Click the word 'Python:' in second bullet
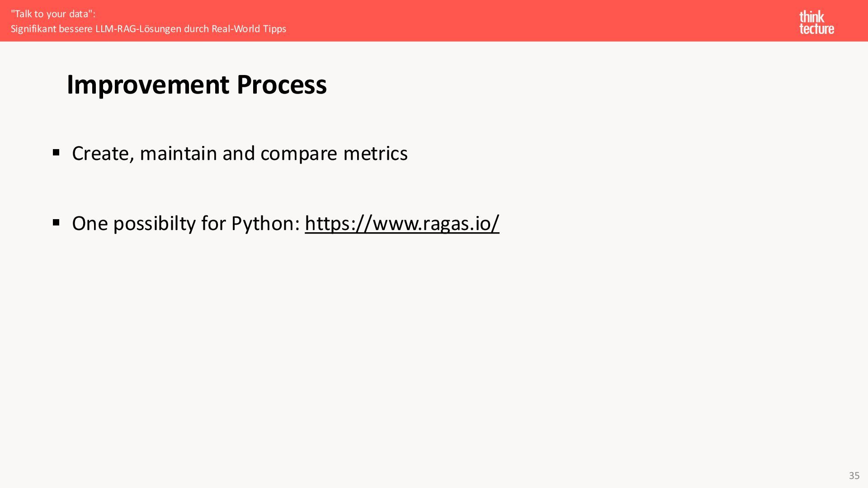The height and width of the screenshot is (488, 868). 265,223
